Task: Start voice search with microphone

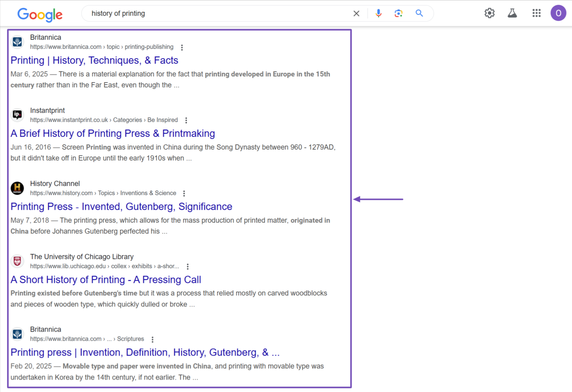Action: (x=378, y=13)
